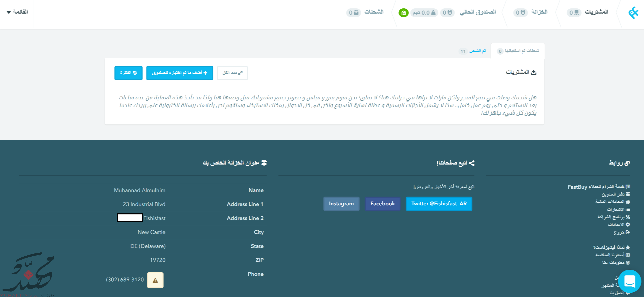Click the address value 23 Industrial Blvd
The image size is (644, 297).
tap(144, 204)
